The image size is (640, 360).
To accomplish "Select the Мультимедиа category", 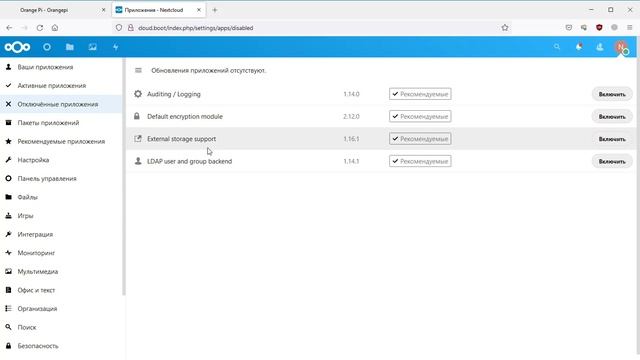I will tap(61, 271).
